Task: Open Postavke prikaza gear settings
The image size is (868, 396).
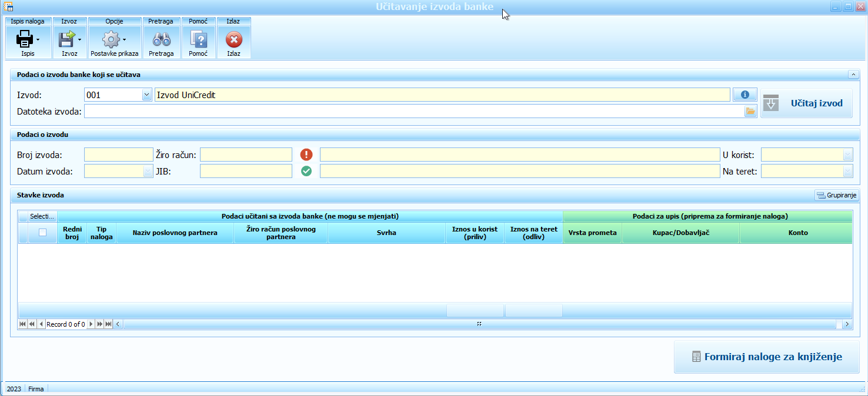Action: [x=111, y=39]
